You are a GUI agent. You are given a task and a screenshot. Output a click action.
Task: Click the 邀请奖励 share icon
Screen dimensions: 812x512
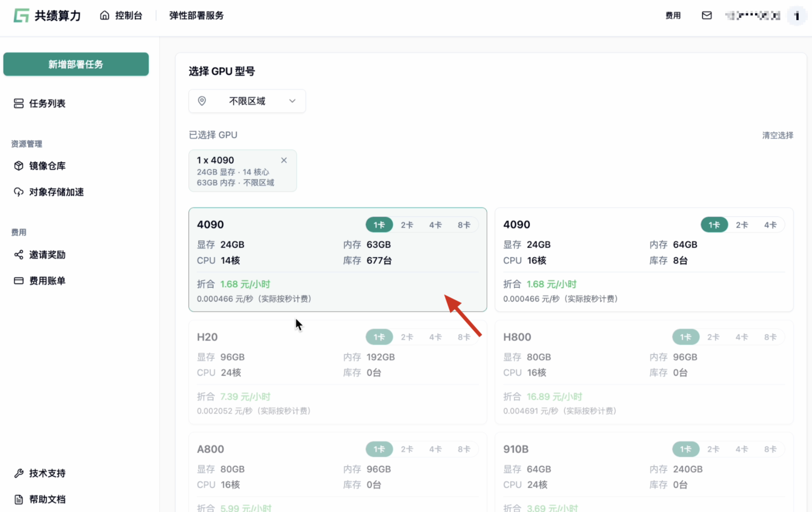[x=19, y=254]
